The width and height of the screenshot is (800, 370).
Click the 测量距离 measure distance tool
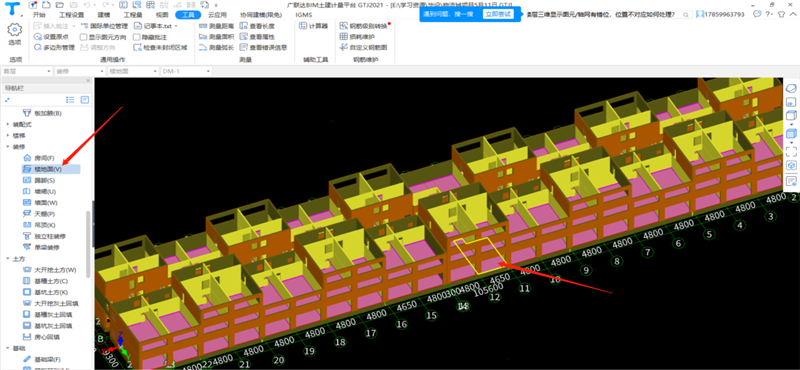coord(216,26)
